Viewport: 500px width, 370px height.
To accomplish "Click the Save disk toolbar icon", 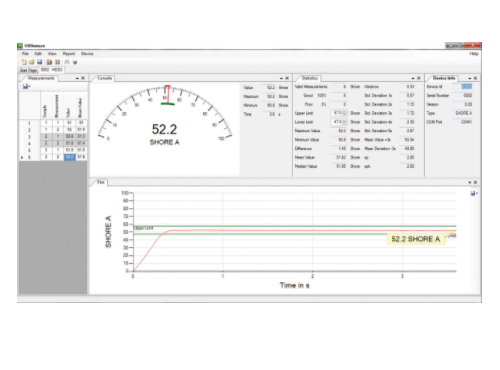I will 40,62.
